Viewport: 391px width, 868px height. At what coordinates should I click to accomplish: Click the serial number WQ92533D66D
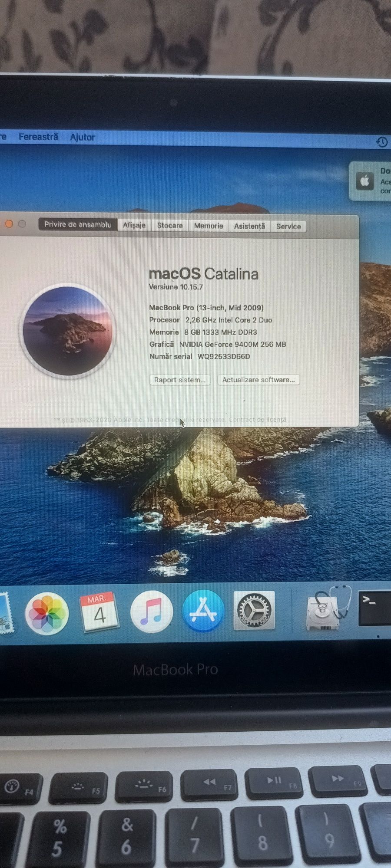click(x=224, y=356)
